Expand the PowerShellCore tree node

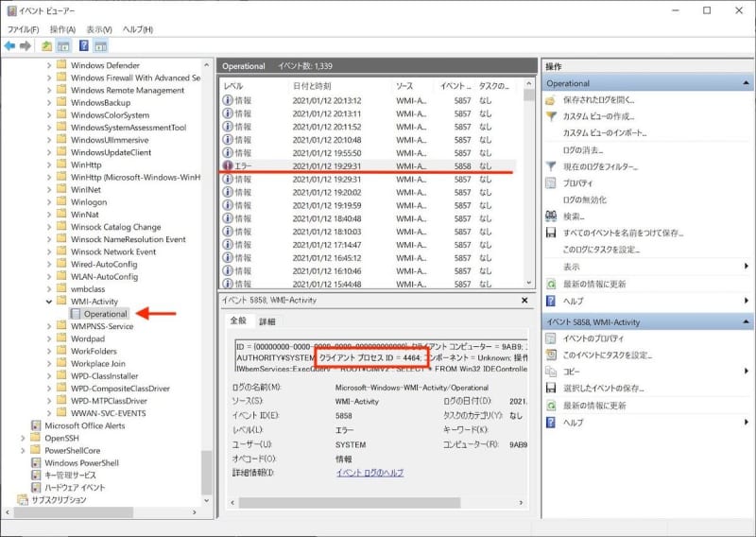point(23,451)
